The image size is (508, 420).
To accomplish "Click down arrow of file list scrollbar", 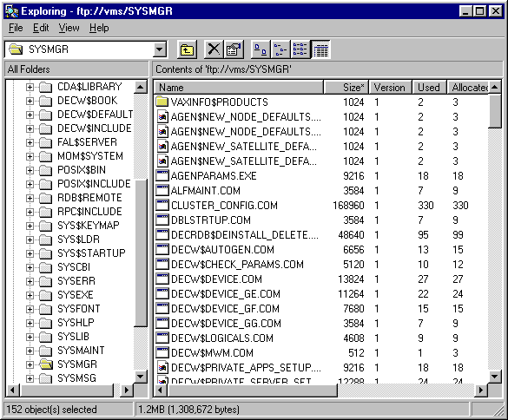I will [x=494, y=377].
